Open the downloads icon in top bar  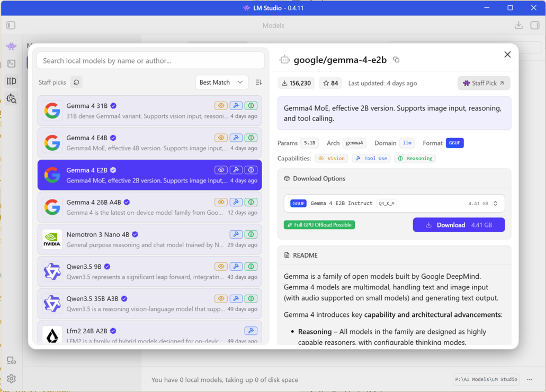click(x=518, y=25)
